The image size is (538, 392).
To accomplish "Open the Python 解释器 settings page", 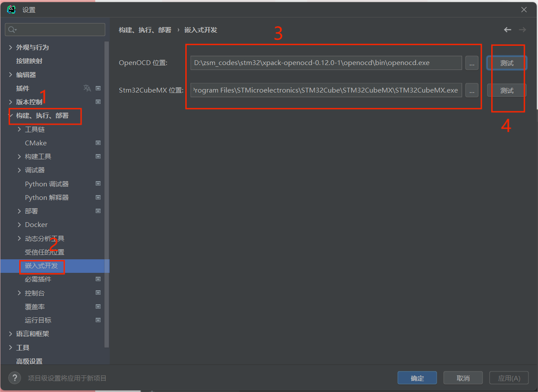I will point(47,197).
